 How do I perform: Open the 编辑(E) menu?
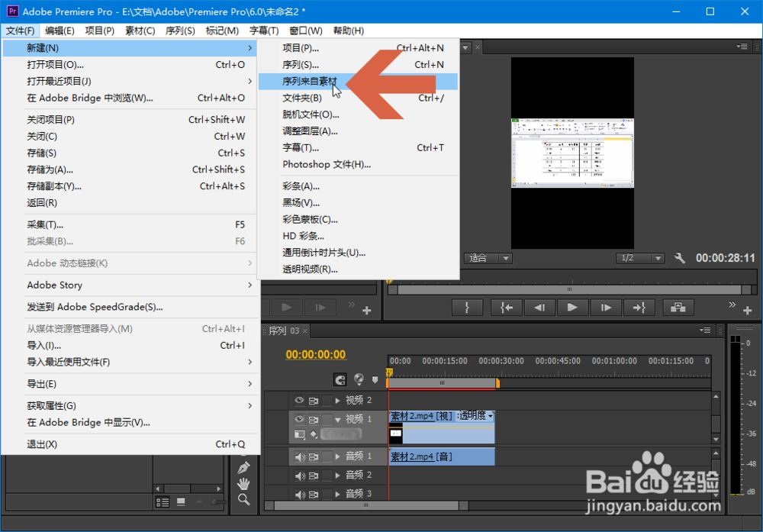point(60,31)
